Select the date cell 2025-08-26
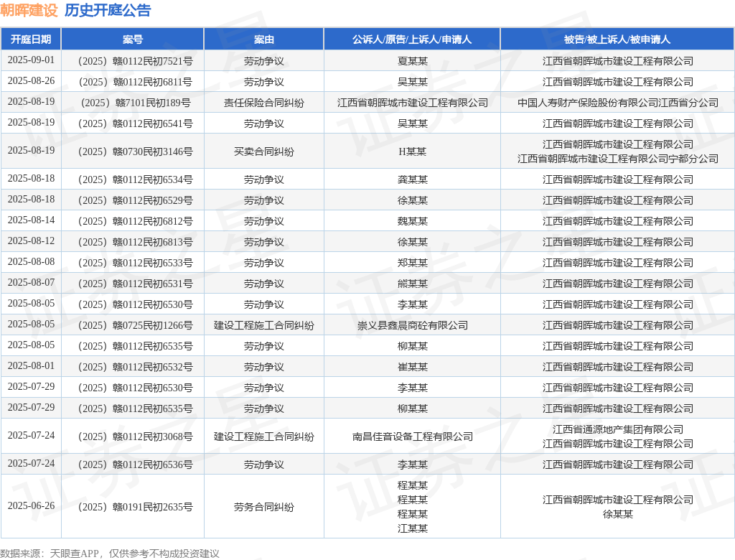Image resolution: width=735 pixels, height=560 pixels. [x=31, y=80]
